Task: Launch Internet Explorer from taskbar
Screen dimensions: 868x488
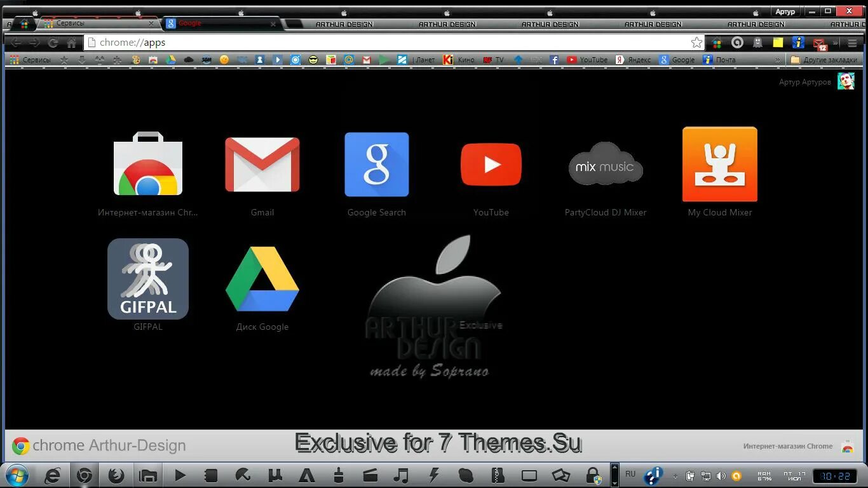Action: point(53,475)
